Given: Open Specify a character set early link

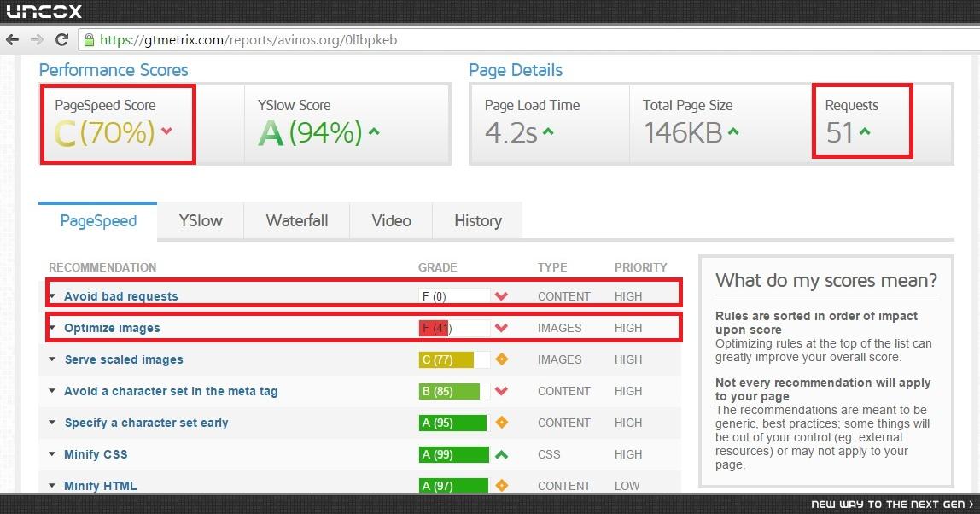Looking at the screenshot, I should click(x=146, y=423).
